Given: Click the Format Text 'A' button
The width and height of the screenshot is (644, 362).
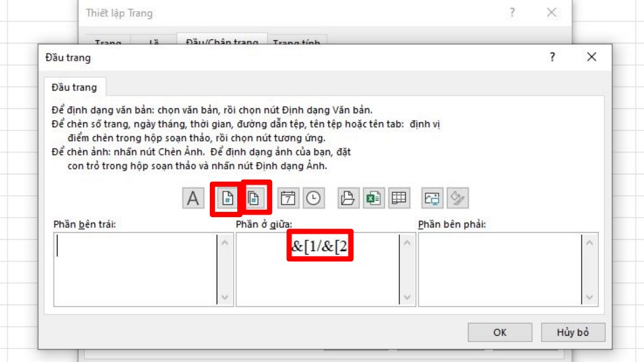Looking at the screenshot, I should click(x=193, y=198).
